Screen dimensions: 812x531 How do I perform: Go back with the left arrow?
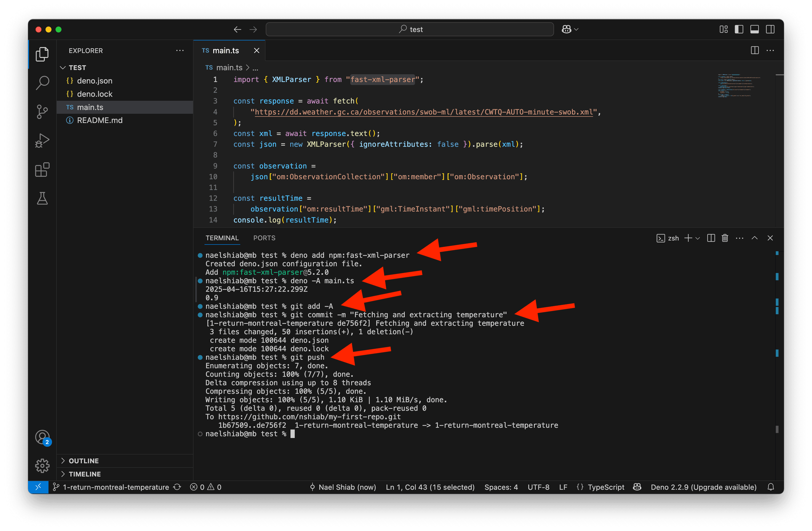coord(237,29)
